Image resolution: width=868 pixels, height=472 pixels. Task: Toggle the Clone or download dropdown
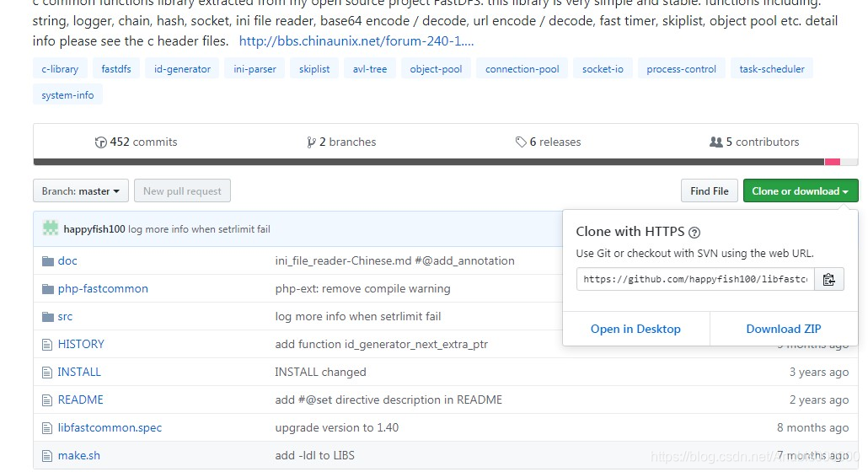801,190
